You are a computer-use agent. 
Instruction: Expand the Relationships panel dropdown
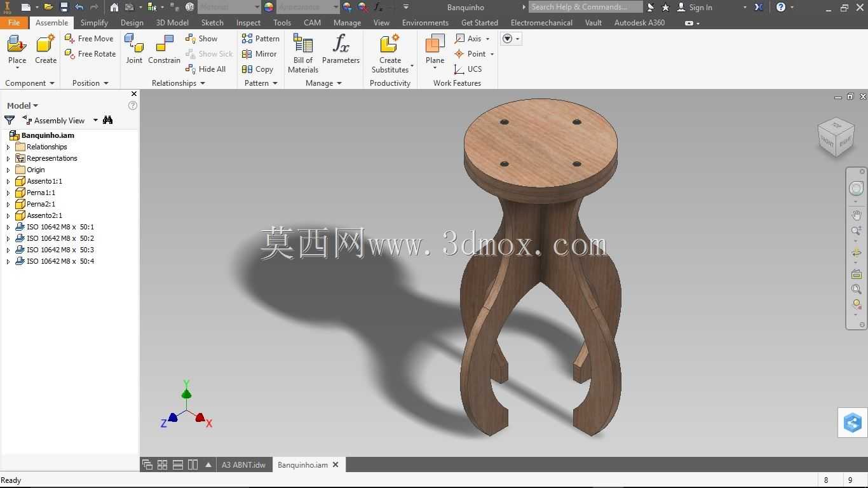tap(203, 83)
